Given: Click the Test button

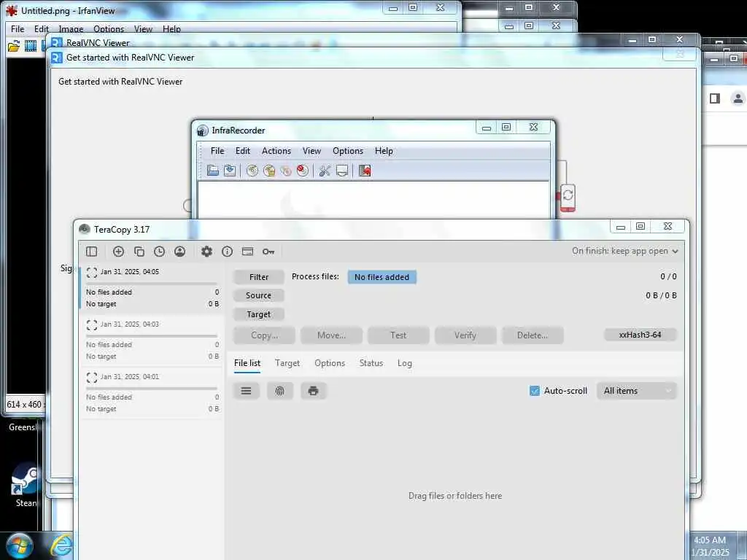Looking at the screenshot, I should [x=398, y=335].
